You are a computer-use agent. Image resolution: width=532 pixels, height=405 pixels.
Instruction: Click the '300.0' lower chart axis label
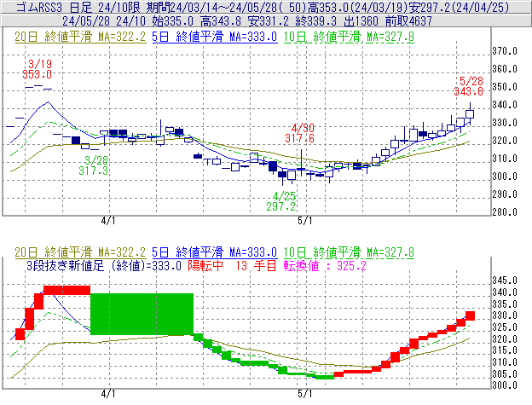pos(505,385)
